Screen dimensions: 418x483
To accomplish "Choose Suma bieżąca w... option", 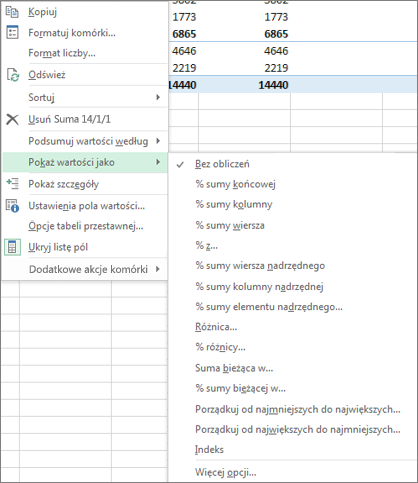I will (x=234, y=368).
